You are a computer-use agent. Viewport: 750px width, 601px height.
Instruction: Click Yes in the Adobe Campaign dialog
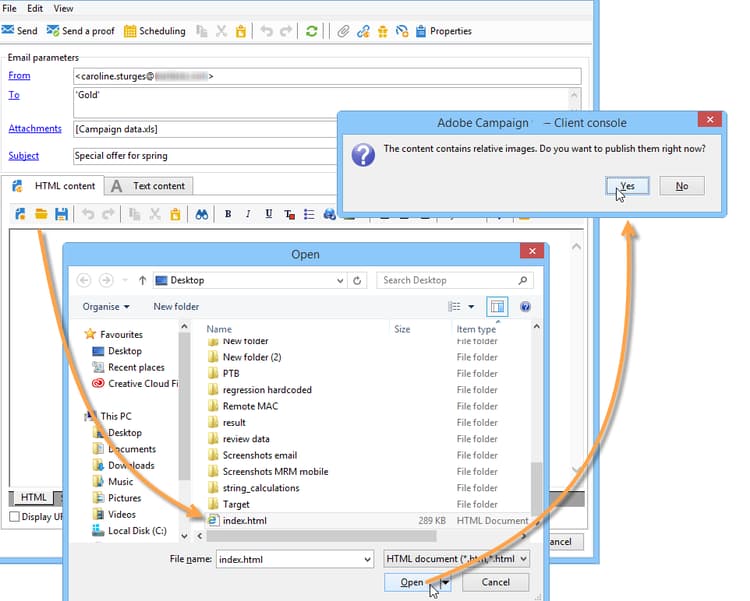pyautogui.click(x=627, y=186)
